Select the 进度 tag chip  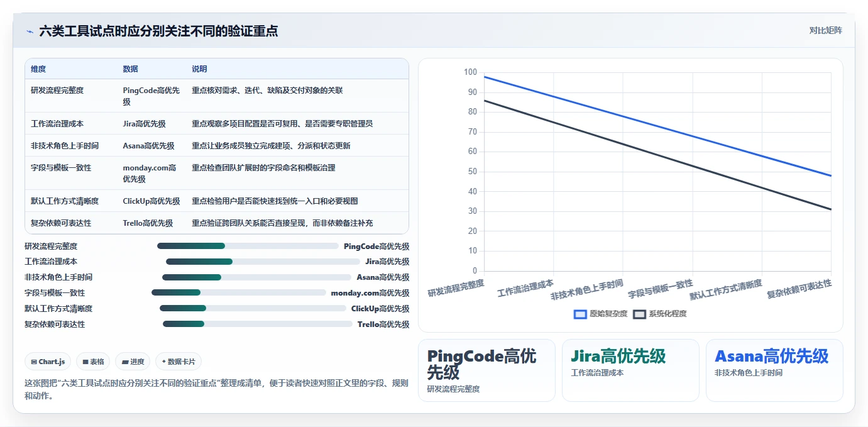click(133, 362)
